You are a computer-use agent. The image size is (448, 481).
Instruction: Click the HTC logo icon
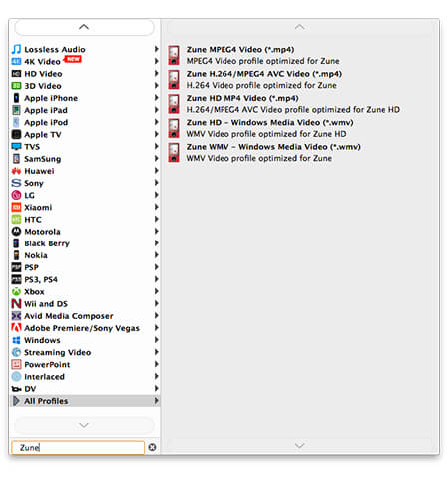pos(16,220)
